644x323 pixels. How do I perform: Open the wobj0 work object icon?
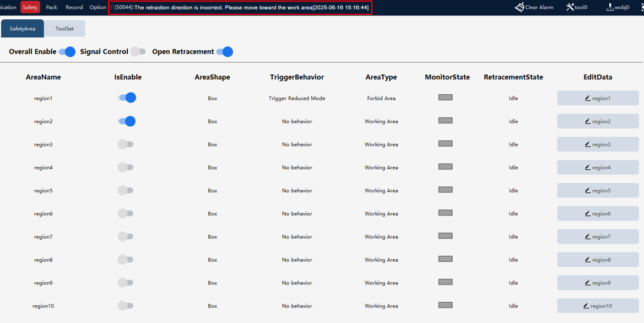(610, 7)
